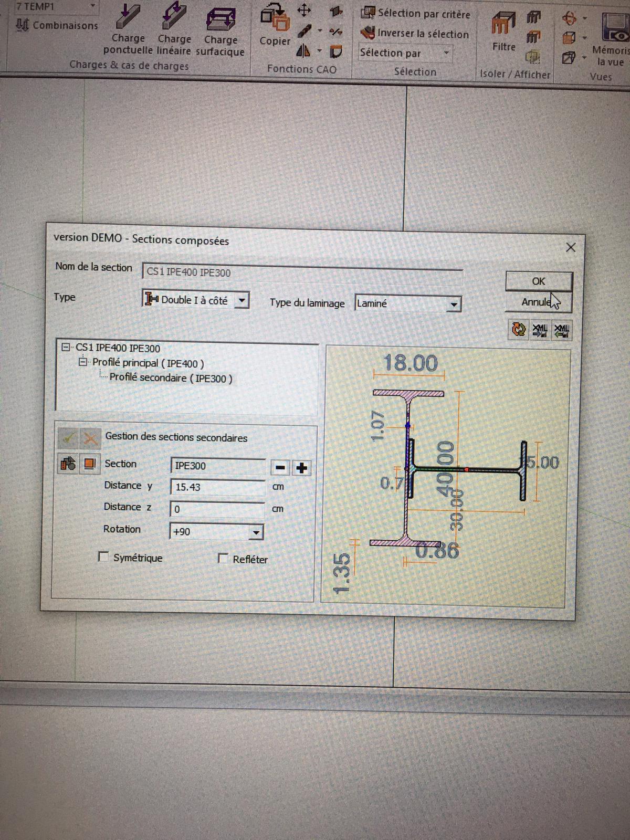Click the orange-green refresh icon below Annuler

519,330
